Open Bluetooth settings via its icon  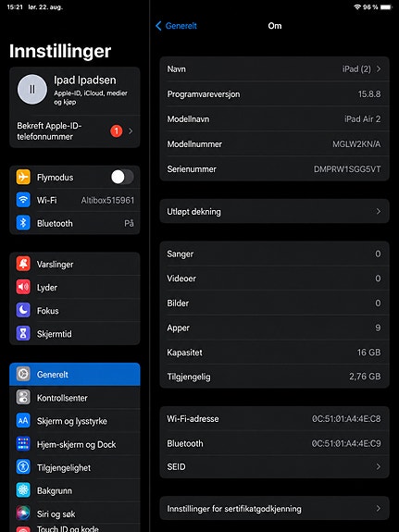pyautogui.click(x=23, y=223)
